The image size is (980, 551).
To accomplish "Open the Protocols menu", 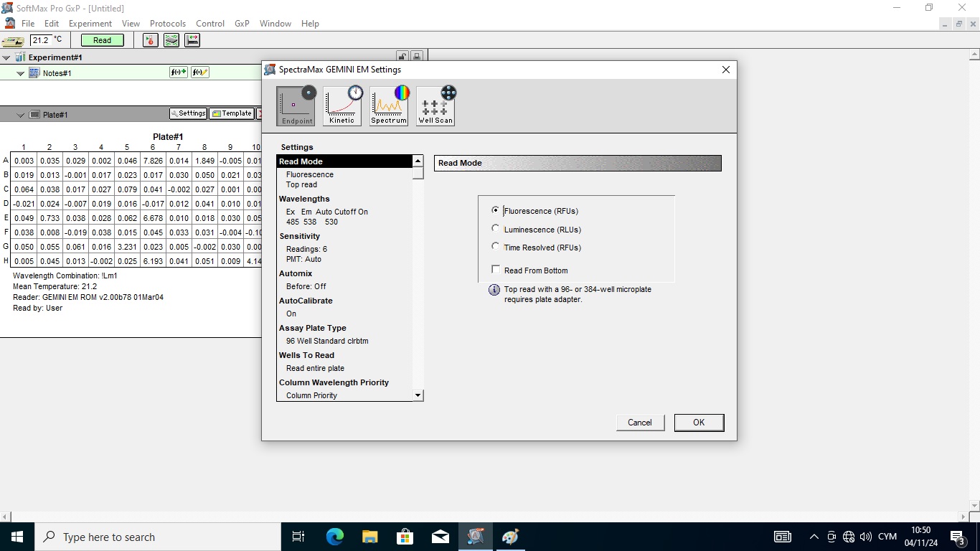I will (x=168, y=24).
